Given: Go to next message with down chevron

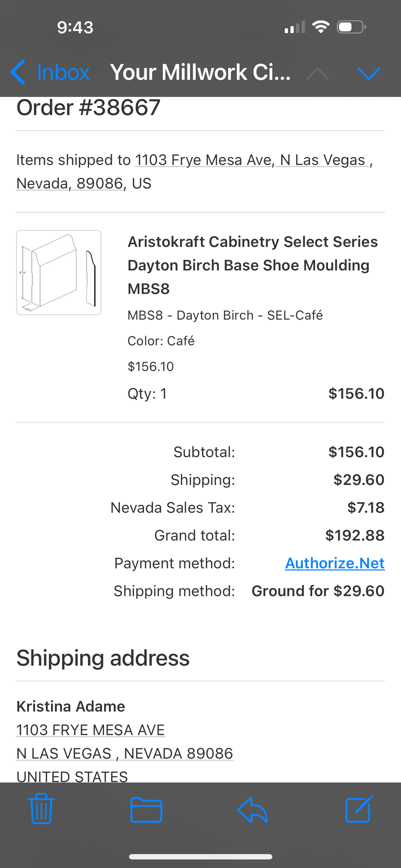Looking at the screenshot, I should (369, 73).
